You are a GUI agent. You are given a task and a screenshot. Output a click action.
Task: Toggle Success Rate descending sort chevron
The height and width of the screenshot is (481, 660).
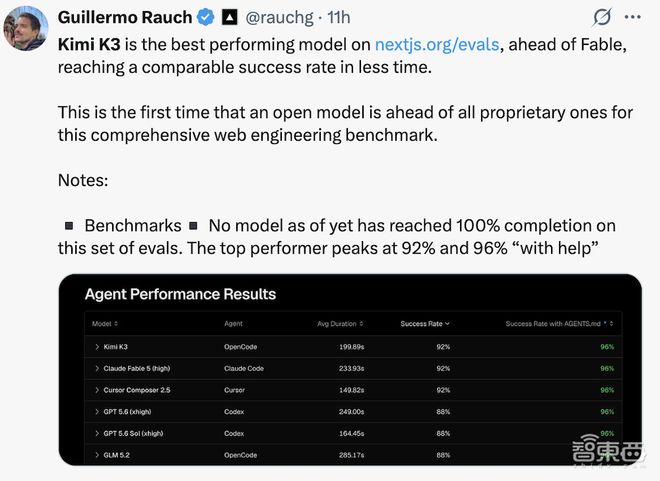447,324
